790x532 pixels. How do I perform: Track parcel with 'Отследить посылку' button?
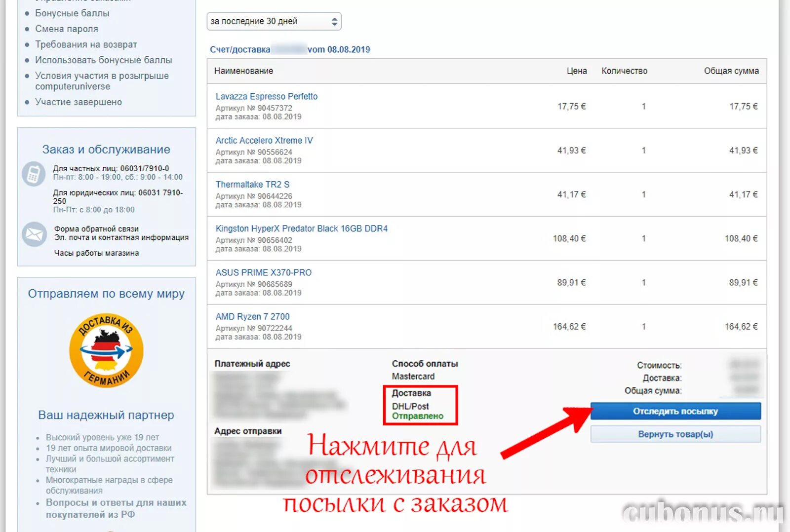[675, 411]
